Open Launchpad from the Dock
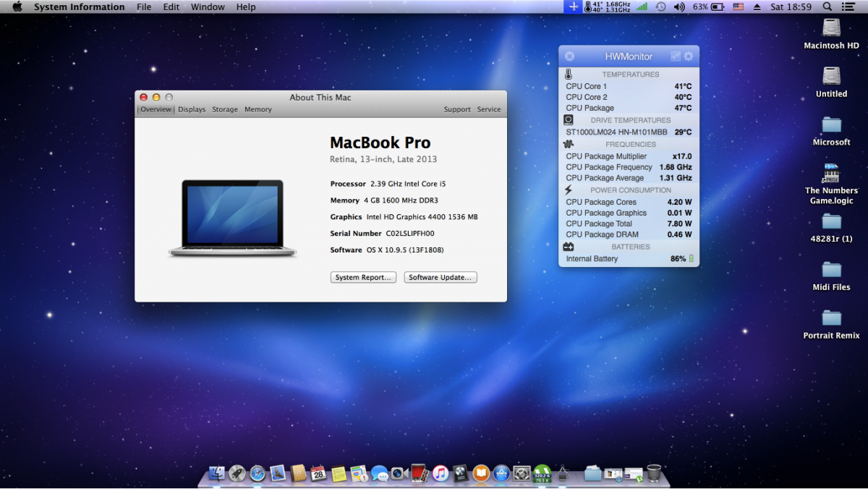The image size is (868, 489). coord(237,473)
